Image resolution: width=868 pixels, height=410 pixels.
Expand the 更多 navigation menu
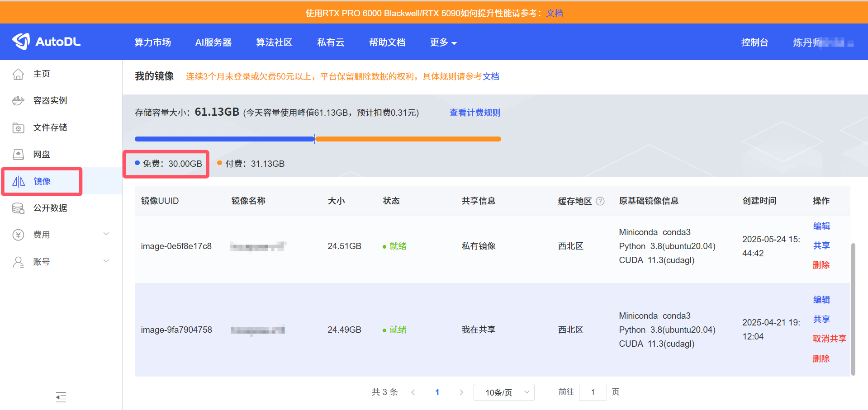[x=443, y=42]
